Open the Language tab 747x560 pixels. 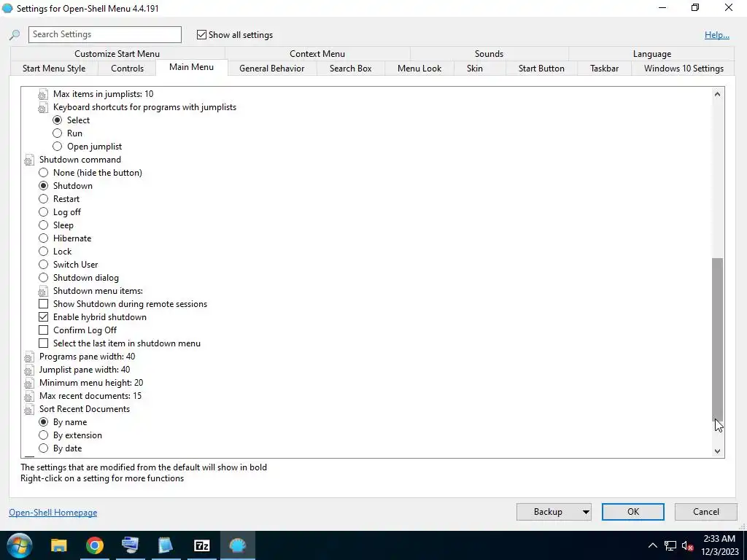coord(651,54)
